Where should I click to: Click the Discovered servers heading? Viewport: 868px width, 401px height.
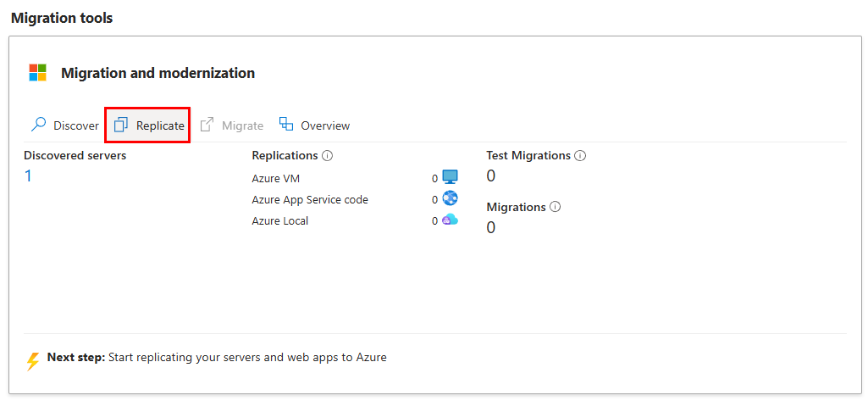[75, 156]
